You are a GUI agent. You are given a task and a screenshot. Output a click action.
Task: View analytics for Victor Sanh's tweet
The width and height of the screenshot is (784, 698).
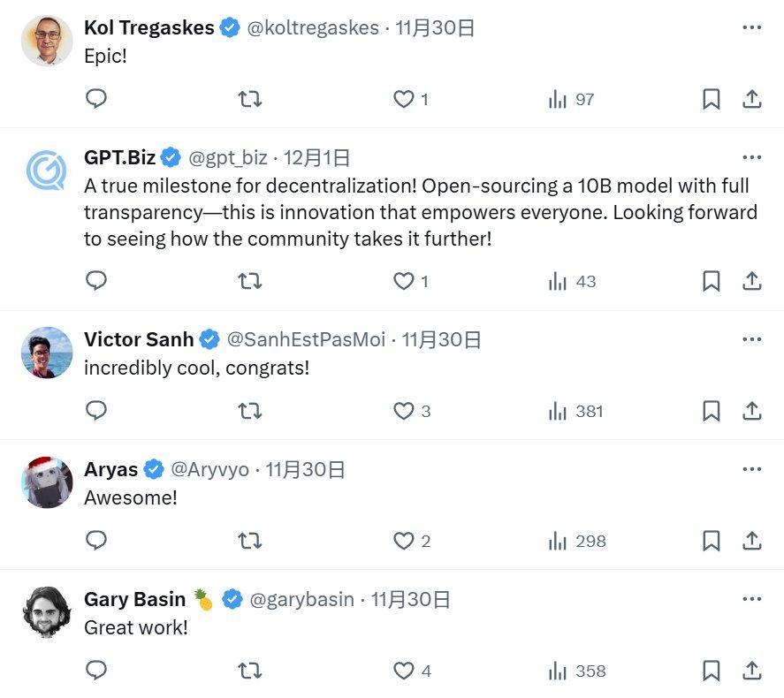pyautogui.click(x=576, y=411)
